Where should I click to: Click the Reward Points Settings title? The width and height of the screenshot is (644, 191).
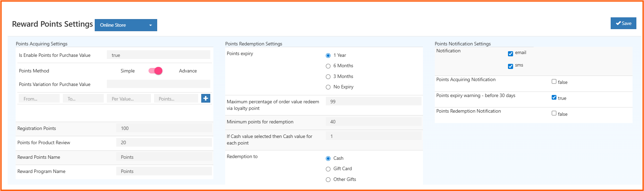click(x=52, y=24)
